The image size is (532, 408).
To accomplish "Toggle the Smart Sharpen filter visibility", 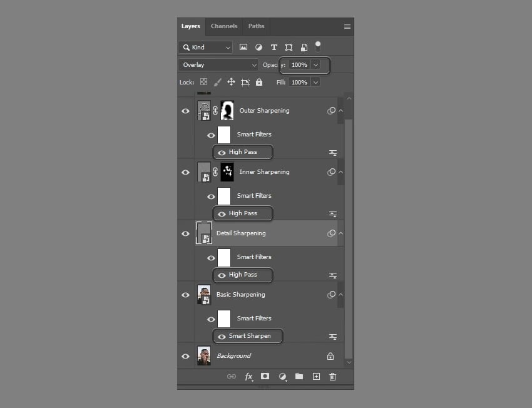I will point(222,336).
